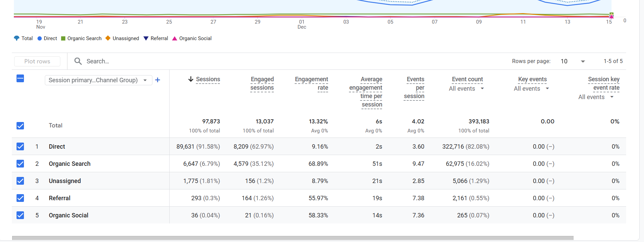Click the horizontal scrollbar at bottom
Screen dimensions: 644x242
tap(293, 238)
